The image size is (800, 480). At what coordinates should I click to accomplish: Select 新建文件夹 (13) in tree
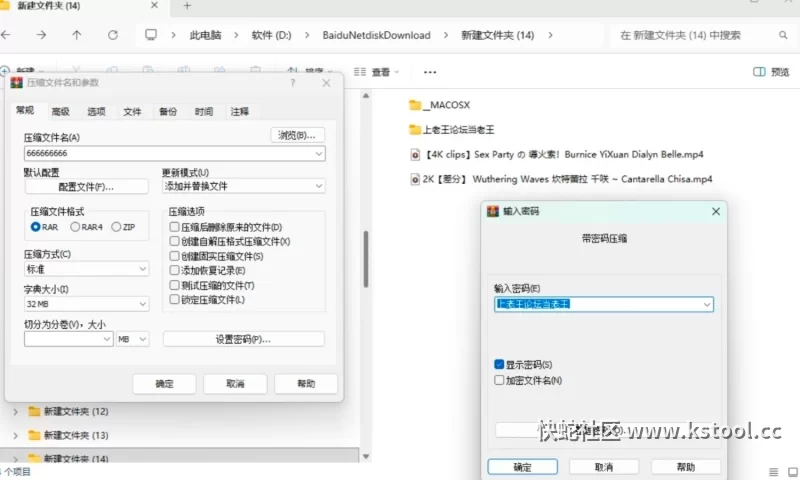[76, 435]
